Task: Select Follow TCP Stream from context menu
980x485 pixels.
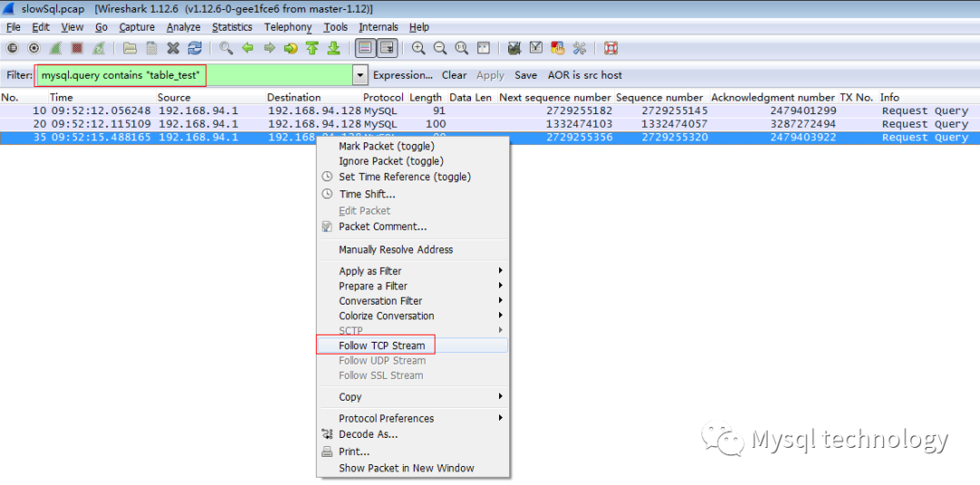Action: (x=381, y=345)
